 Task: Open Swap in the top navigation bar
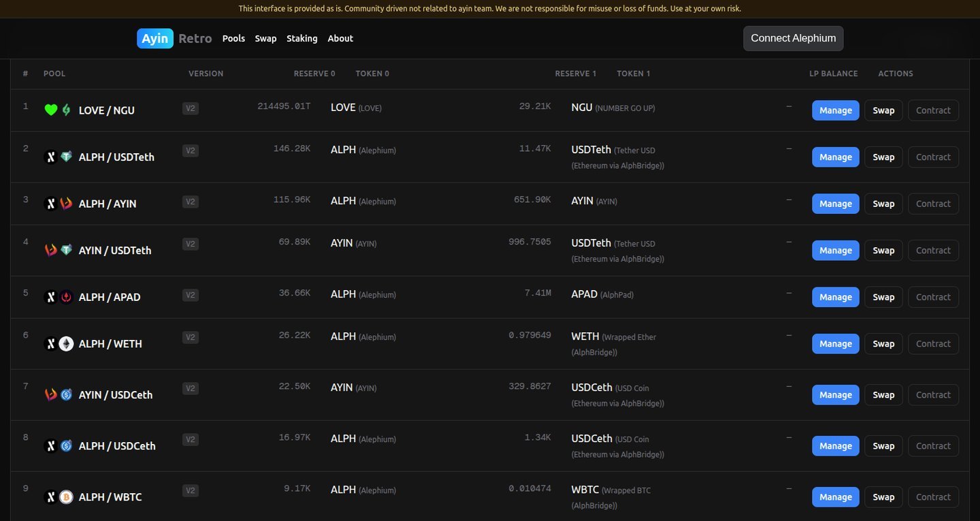coord(265,38)
